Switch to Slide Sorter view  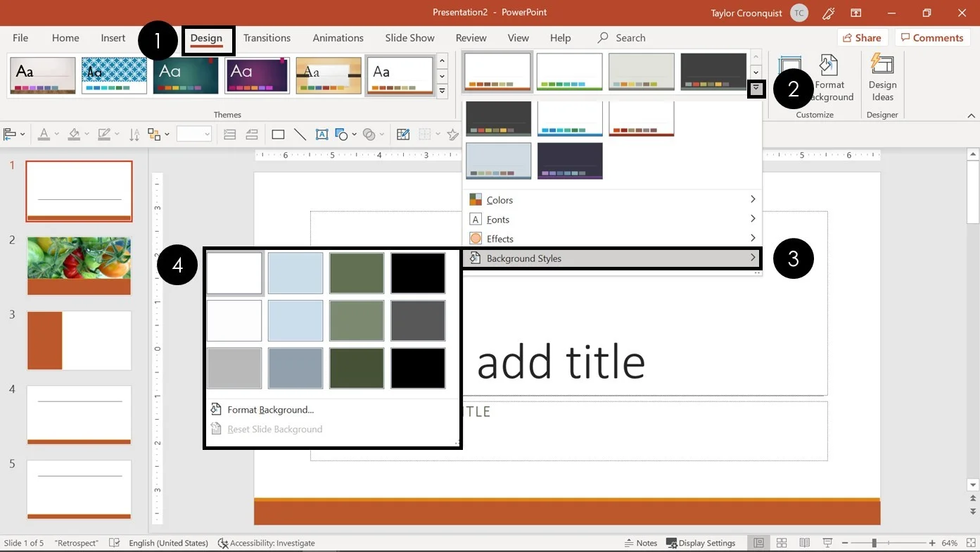[782, 543]
